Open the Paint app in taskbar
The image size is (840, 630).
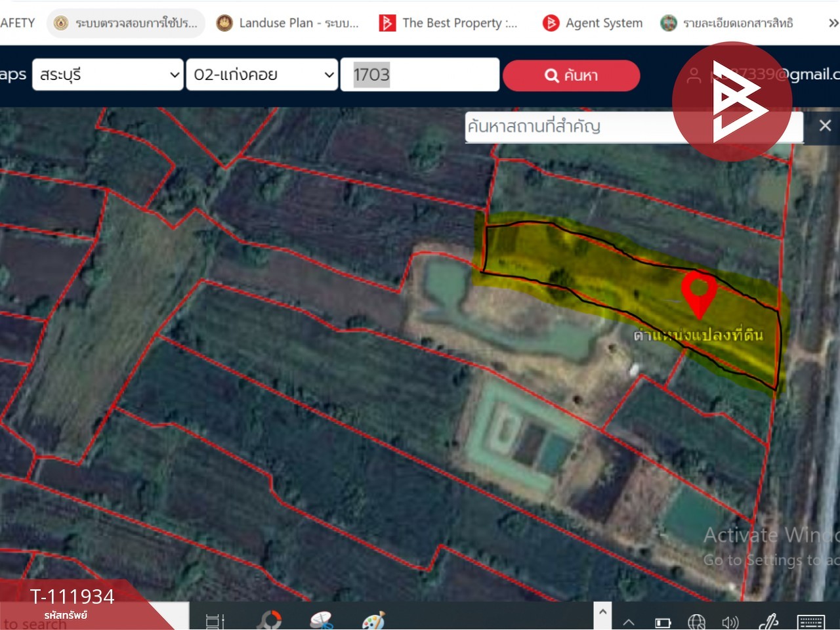click(x=373, y=620)
